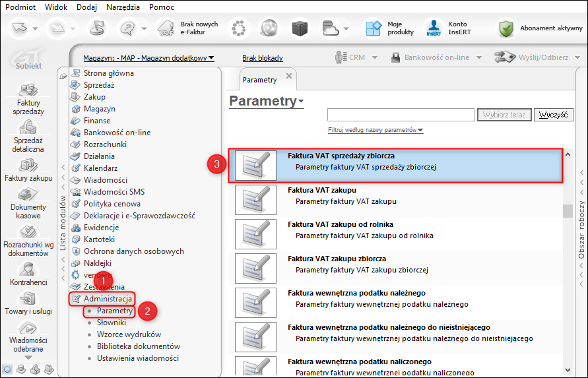Open Rozrachunki wg dokumentów shortcut
The image size is (588, 378).
pos(28,241)
